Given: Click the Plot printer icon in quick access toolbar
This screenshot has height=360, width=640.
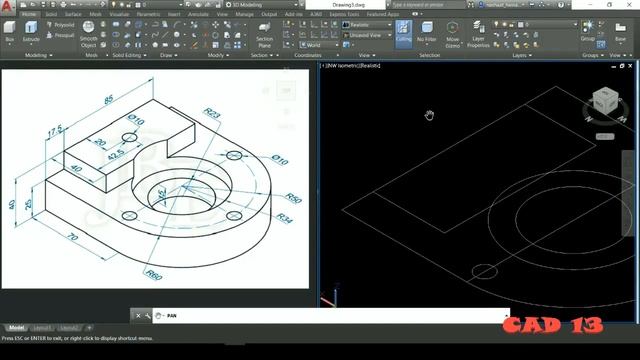Looking at the screenshot, I should [63, 5].
